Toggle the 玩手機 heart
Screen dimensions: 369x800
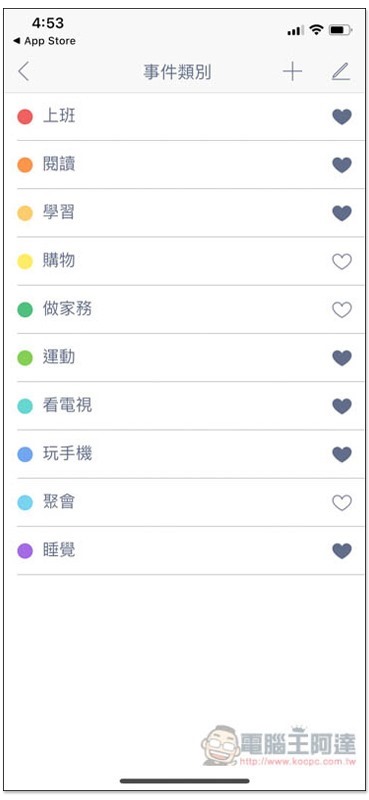tap(342, 454)
